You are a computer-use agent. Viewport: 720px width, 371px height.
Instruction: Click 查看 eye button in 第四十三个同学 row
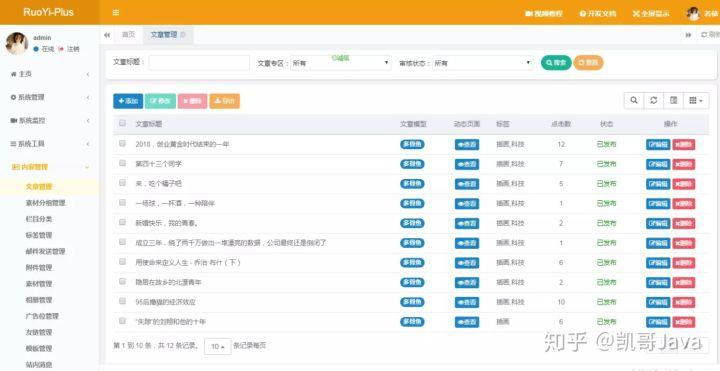[467, 164]
